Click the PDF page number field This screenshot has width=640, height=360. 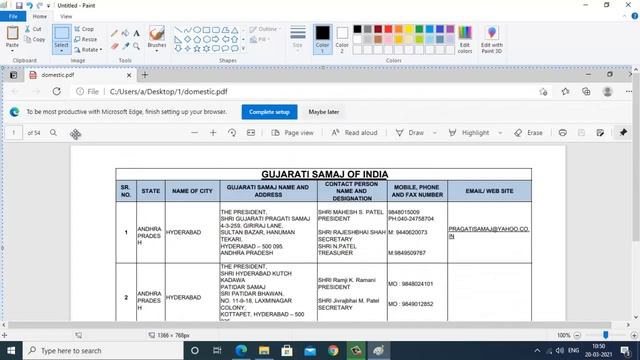[14, 133]
